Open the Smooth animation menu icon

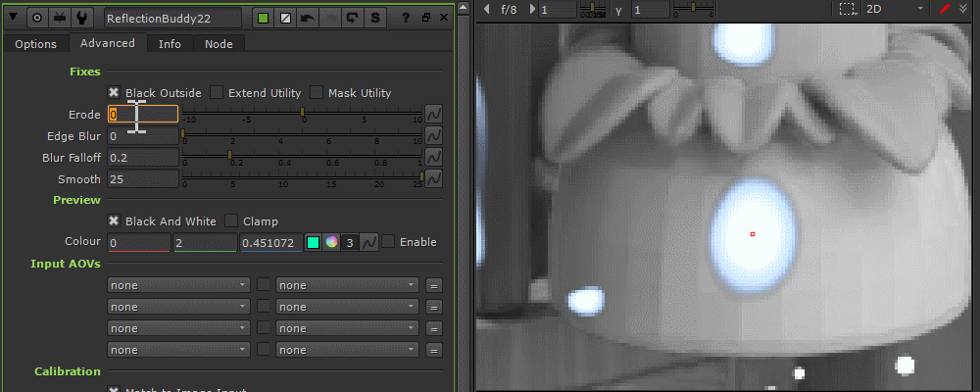[434, 178]
